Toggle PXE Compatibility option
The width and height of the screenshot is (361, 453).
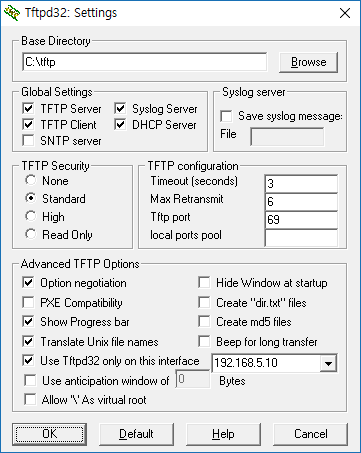(x=28, y=303)
